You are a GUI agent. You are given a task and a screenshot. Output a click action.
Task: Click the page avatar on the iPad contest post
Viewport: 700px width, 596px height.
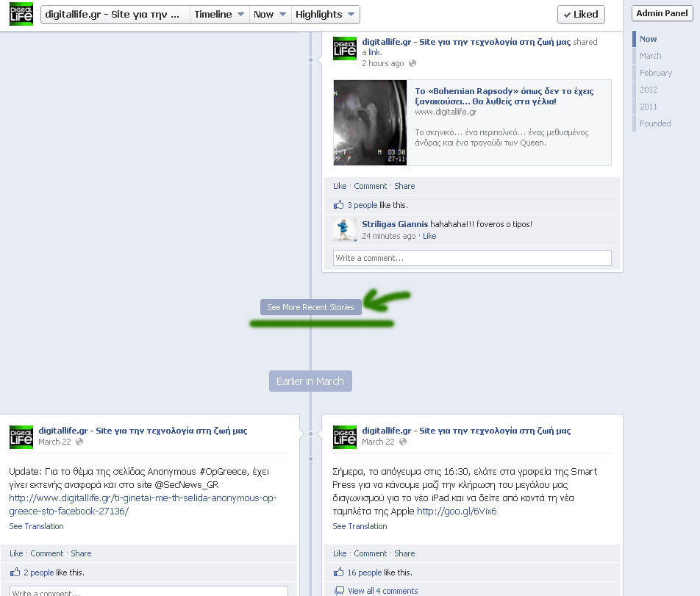point(345,437)
